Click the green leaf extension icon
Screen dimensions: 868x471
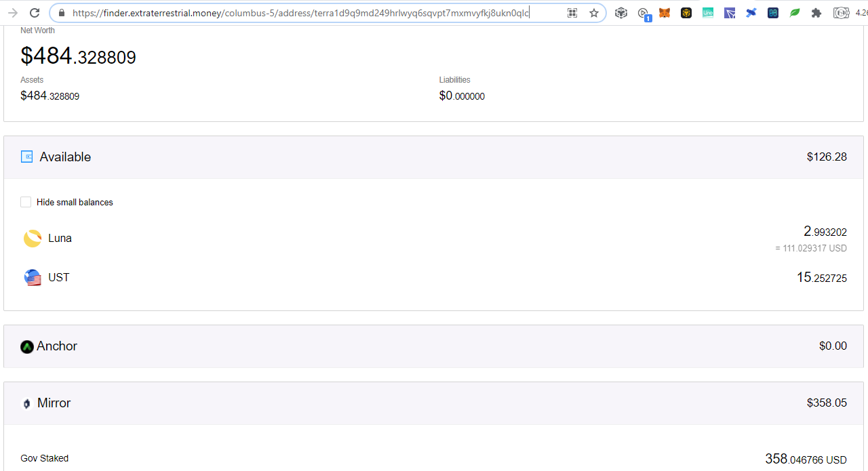coord(795,13)
